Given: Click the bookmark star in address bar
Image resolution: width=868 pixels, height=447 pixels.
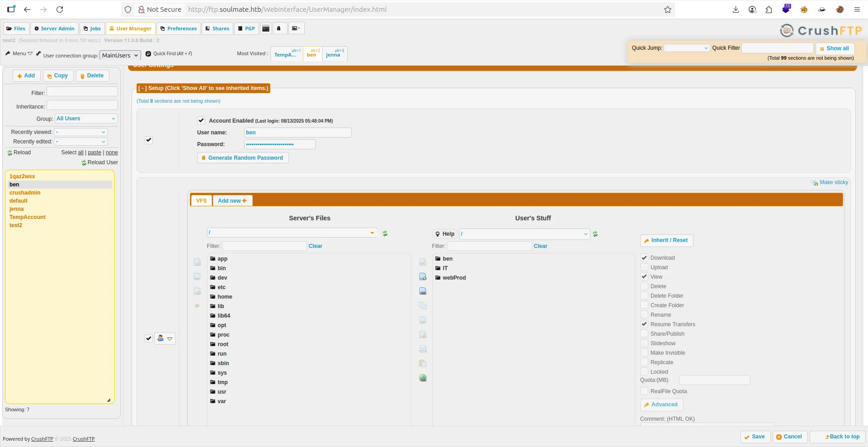Looking at the screenshot, I should point(667,10).
